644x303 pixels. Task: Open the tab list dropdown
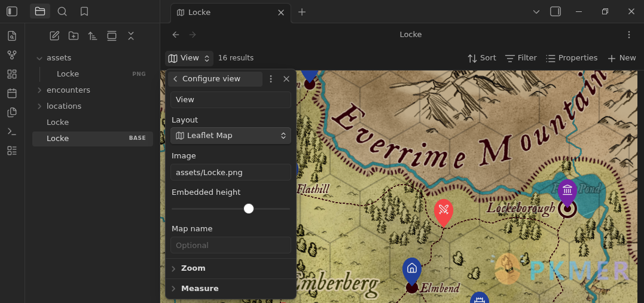click(536, 12)
